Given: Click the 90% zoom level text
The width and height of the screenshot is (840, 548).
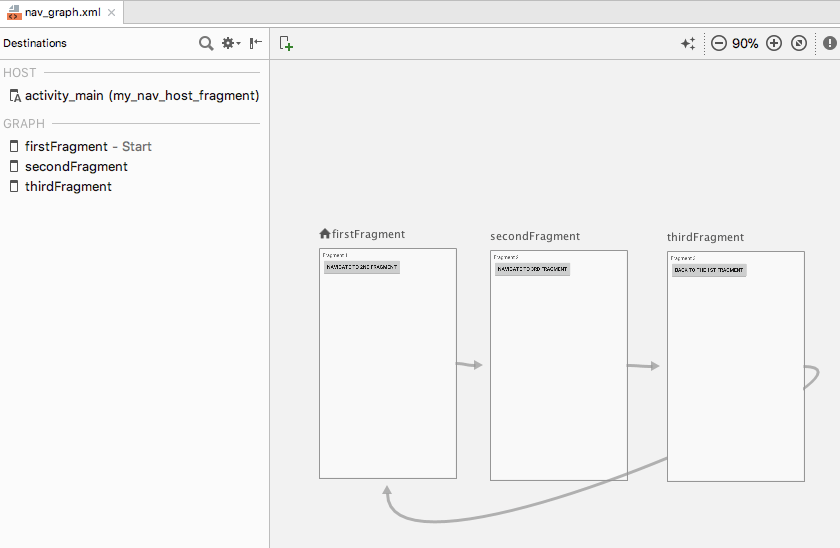Looking at the screenshot, I should [x=745, y=43].
